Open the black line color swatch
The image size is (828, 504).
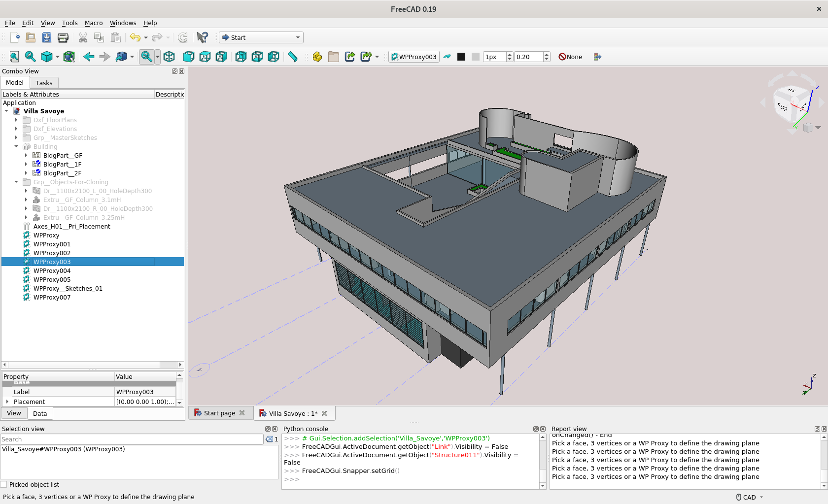[x=461, y=57]
